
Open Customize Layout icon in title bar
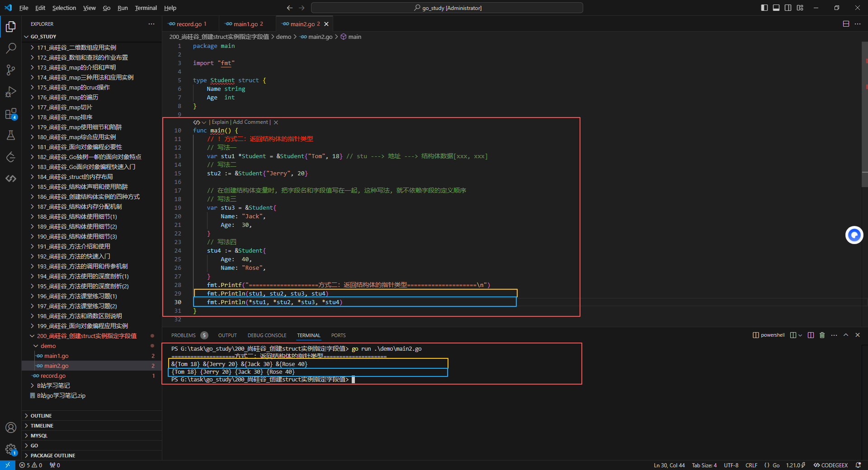(x=800, y=8)
